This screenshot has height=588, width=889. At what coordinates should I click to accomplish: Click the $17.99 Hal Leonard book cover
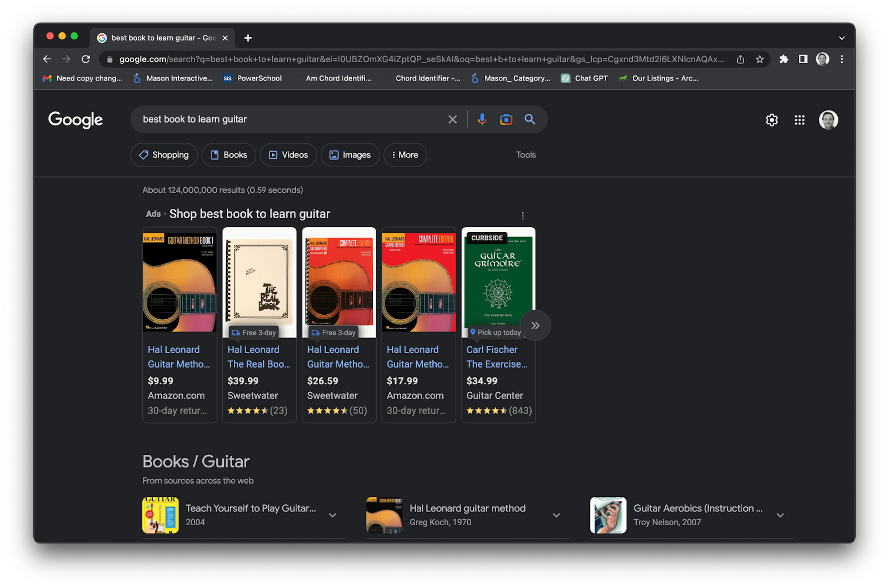419,283
